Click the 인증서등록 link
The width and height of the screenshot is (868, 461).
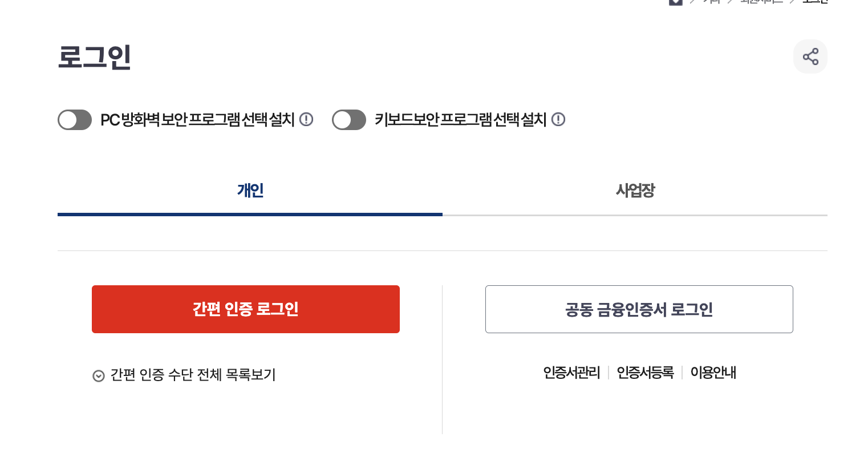coord(645,372)
